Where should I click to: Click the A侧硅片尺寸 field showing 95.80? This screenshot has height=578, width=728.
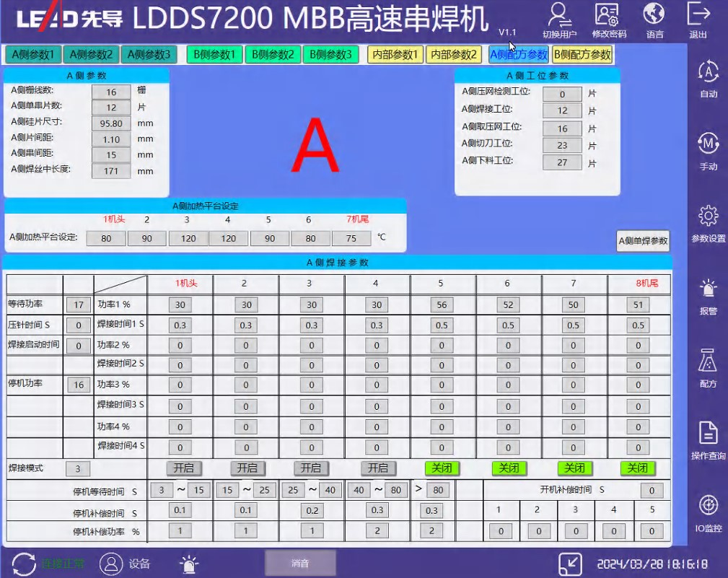(x=111, y=123)
